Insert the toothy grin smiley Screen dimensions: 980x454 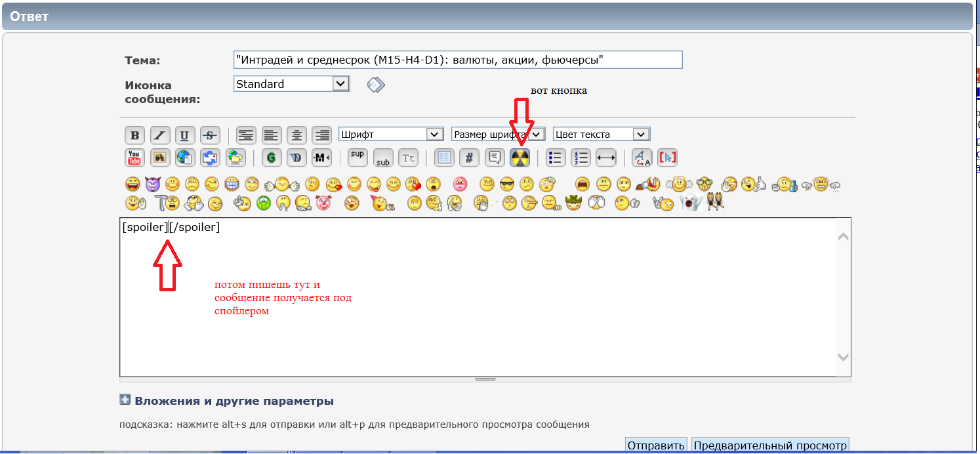click(x=232, y=184)
